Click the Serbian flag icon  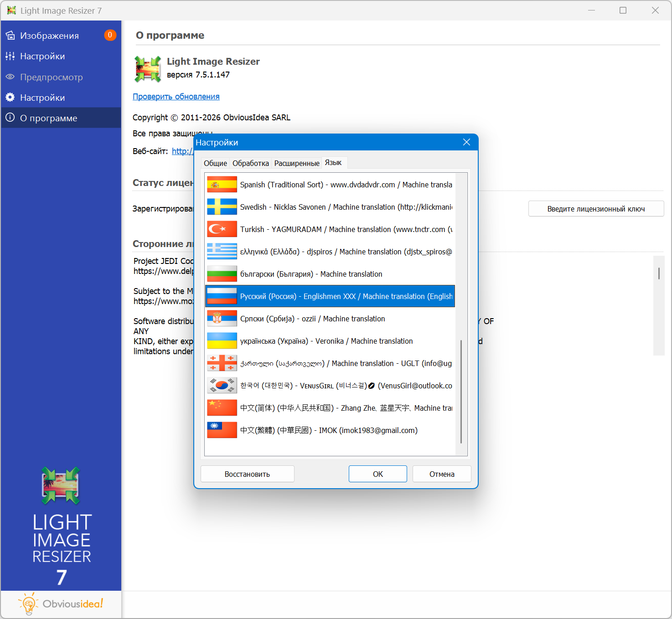tap(222, 319)
